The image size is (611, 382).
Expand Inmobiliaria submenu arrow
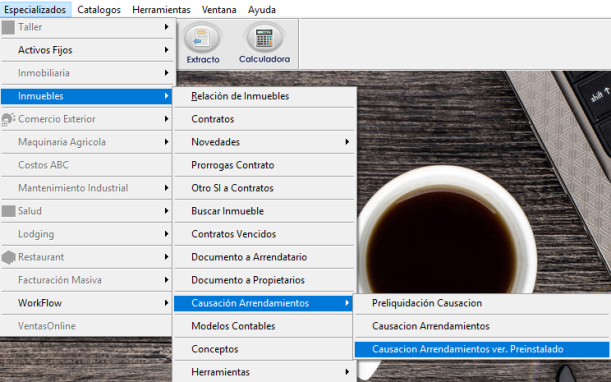(x=166, y=73)
